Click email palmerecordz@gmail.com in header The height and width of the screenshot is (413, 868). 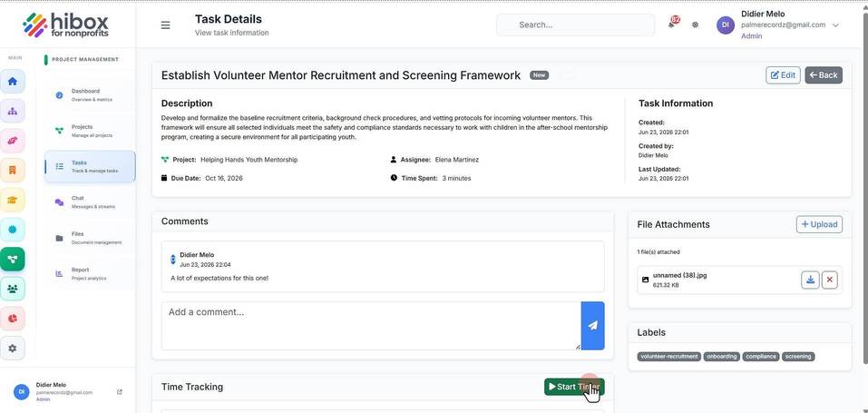pos(784,25)
